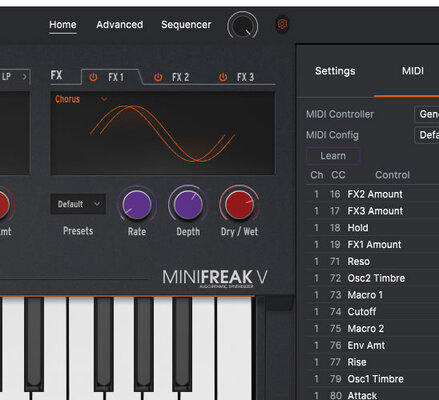Click the Dry / Wet knob
Screen dimensions: 439x400
click(239, 204)
